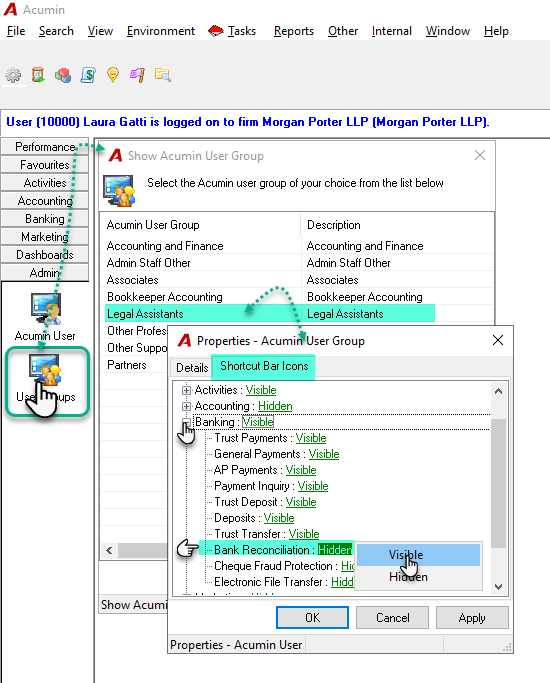Screen dimensions: 550x683
Task: Open the Activities shortcut bar section
Action: pyautogui.click(x=45, y=183)
